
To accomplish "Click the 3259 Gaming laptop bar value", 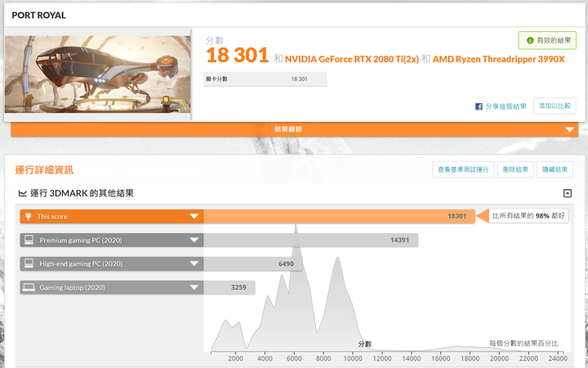I will 238,287.
